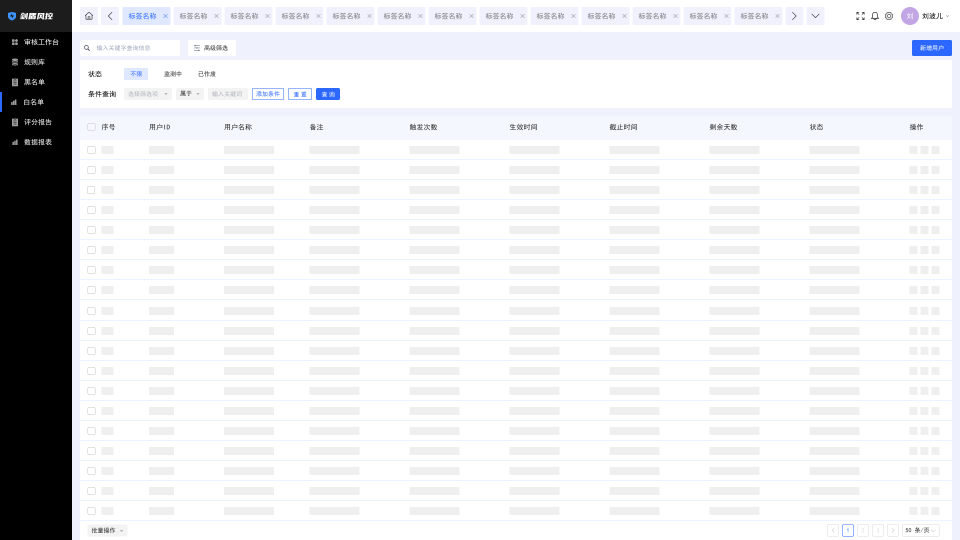Click the keyword search input field
Image resolution: width=960 pixels, height=540 pixels.
click(x=135, y=48)
